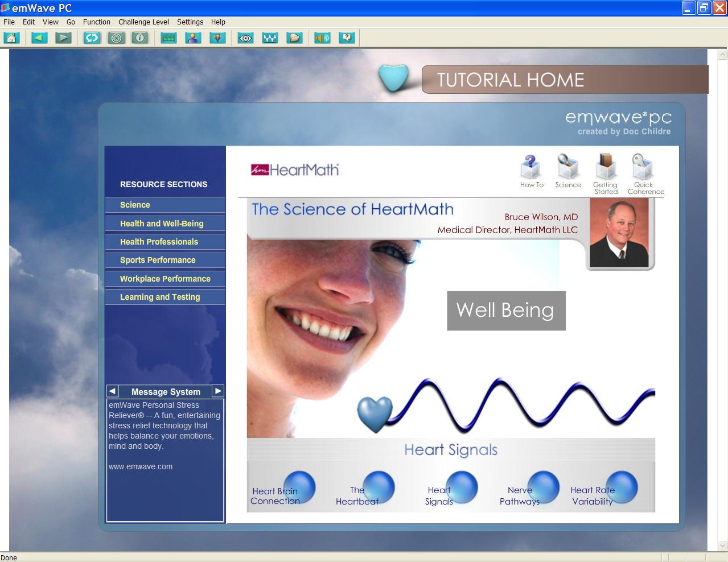Image resolution: width=728 pixels, height=562 pixels.
Task: Open the How To icon
Action: coord(532,172)
